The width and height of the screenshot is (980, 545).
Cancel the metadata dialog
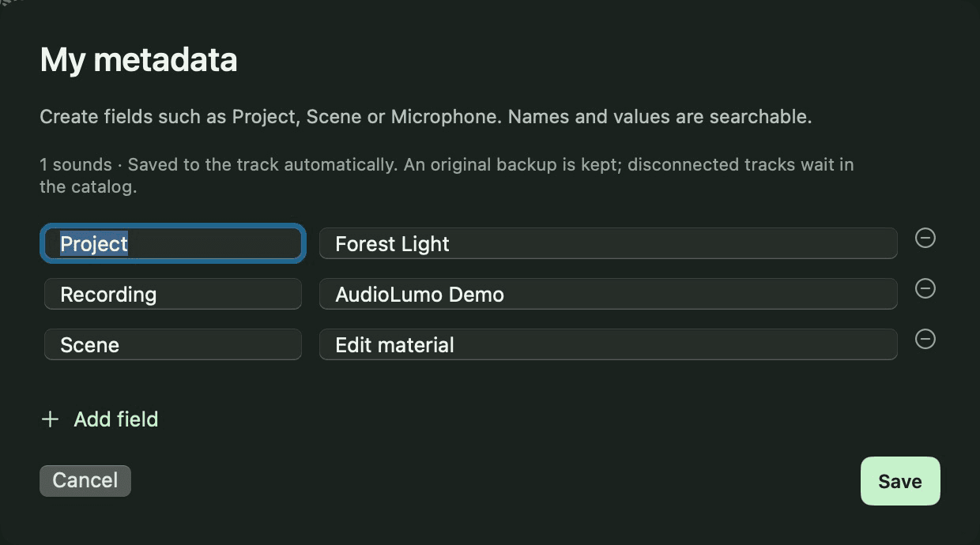[x=85, y=480]
